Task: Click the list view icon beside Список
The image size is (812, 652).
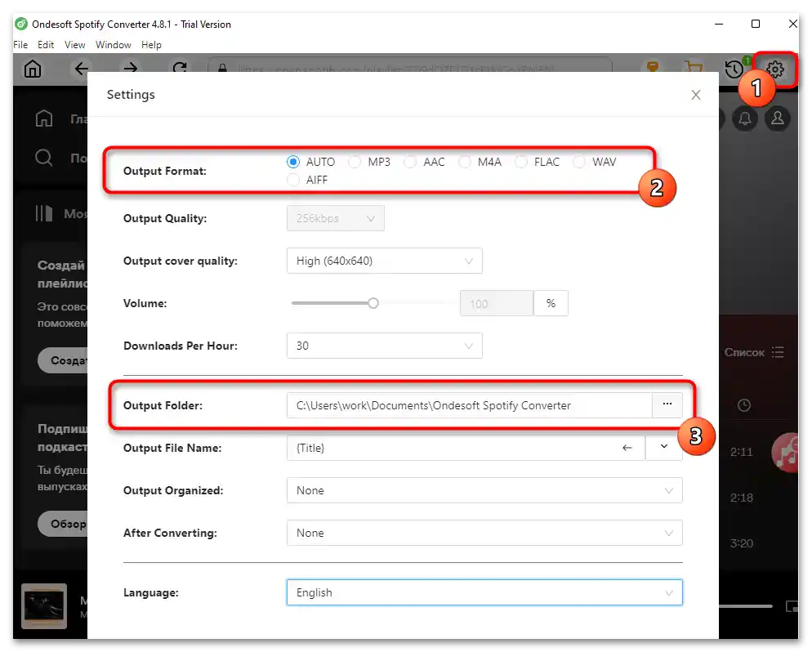Action: tap(778, 353)
